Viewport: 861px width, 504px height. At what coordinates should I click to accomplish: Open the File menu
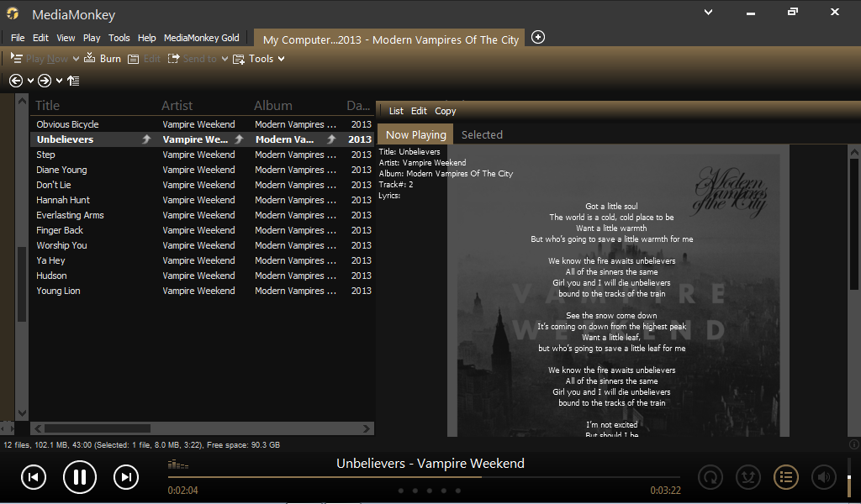pos(18,38)
